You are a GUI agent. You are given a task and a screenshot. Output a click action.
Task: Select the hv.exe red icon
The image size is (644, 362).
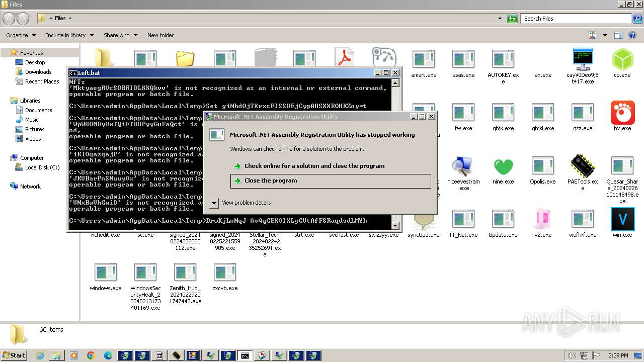click(x=622, y=113)
